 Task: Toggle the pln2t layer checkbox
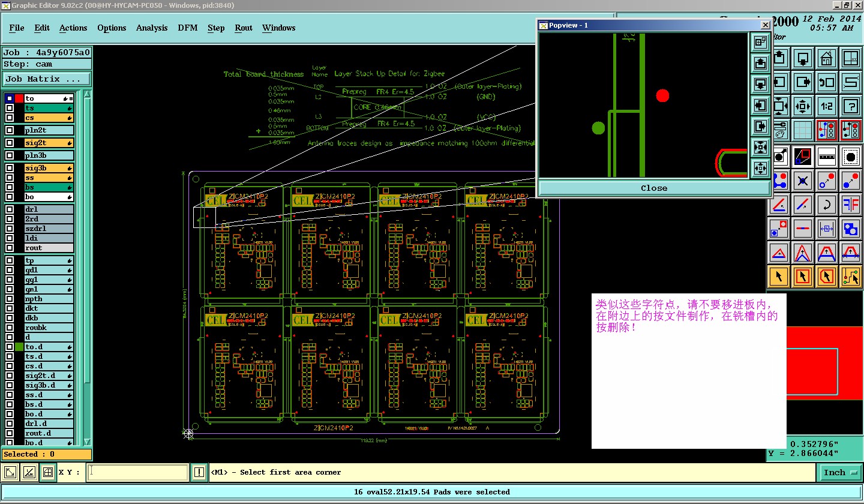click(10, 130)
